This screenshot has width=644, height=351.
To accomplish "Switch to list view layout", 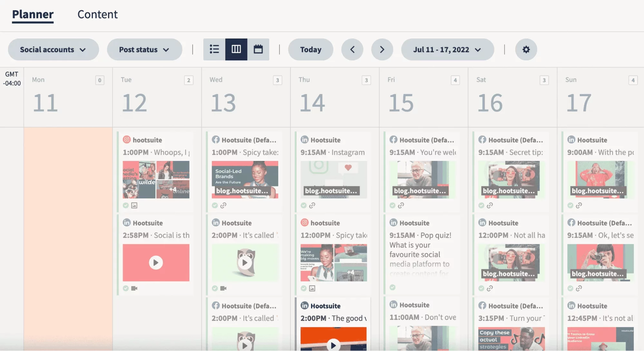I will click(x=215, y=49).
